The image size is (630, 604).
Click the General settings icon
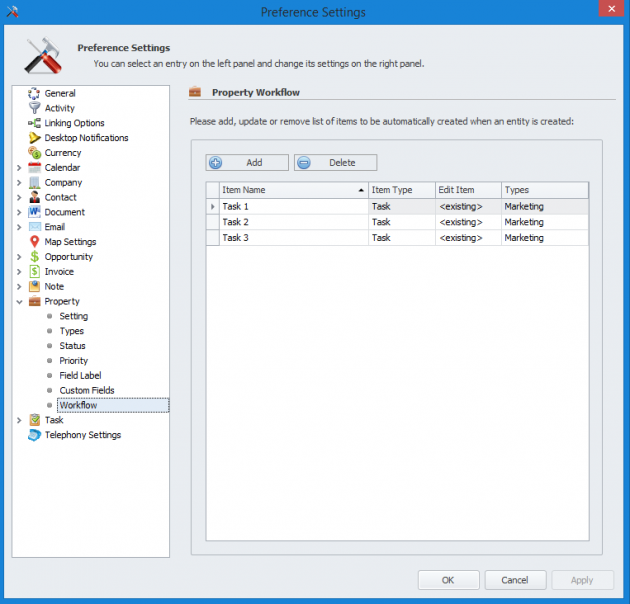(x=34, y=93)
